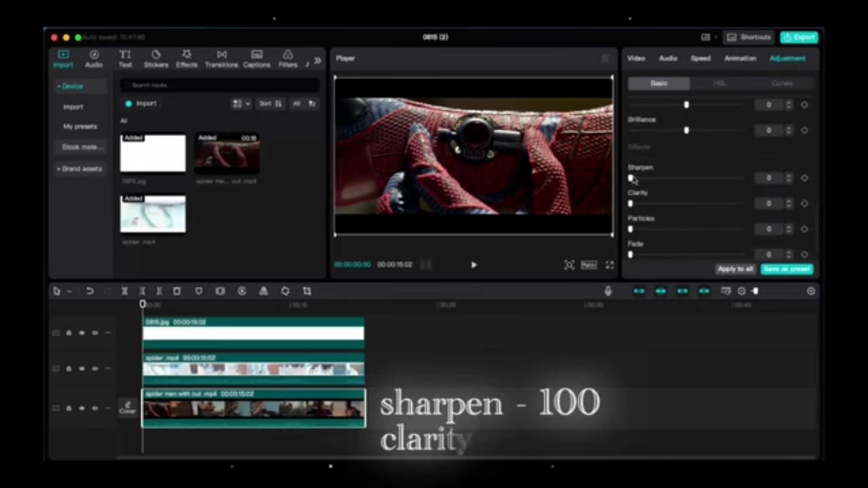Select the Basic adjustment sub-tab
The height and width of the screenshot is (488, 868).
[659, 83]
